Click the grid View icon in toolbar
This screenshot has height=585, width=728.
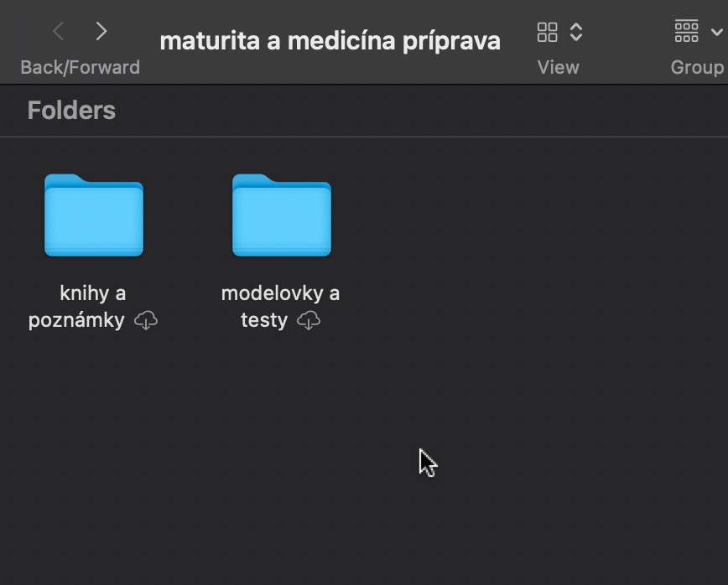(547, 32)
